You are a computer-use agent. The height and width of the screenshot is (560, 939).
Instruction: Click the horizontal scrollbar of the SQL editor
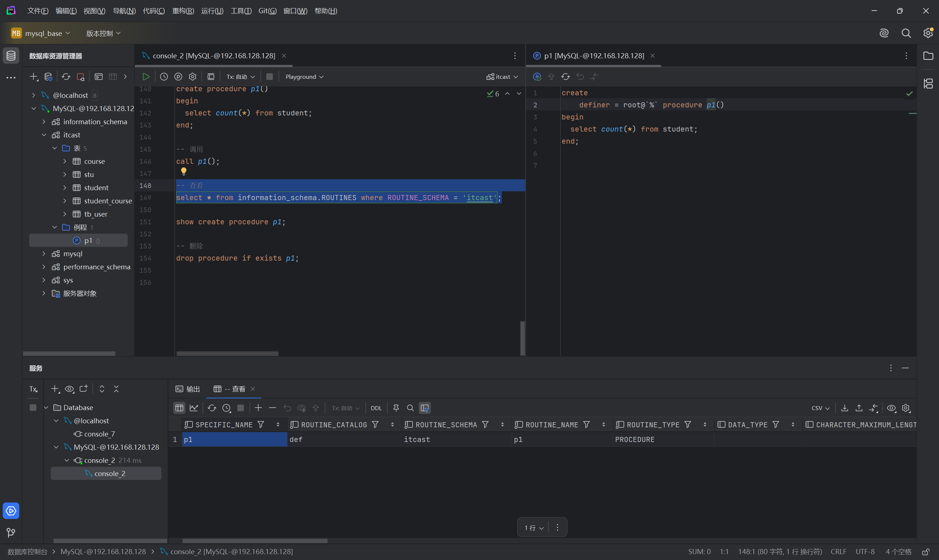coord(227,354)
